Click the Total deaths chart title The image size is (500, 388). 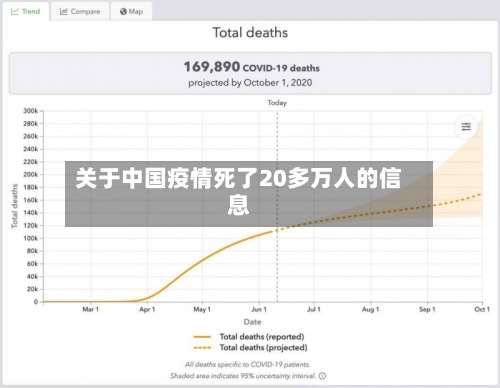[x=250, y=33]
